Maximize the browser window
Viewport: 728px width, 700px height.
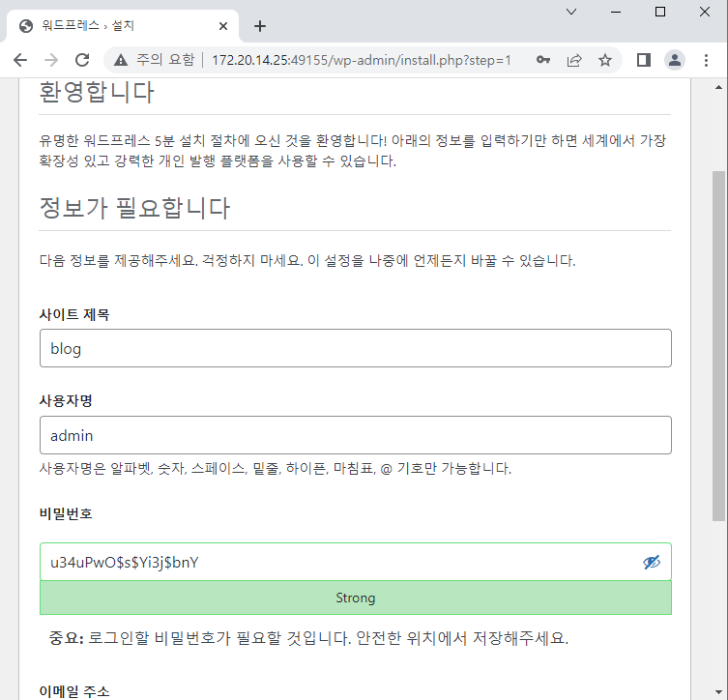coord(660,12)
